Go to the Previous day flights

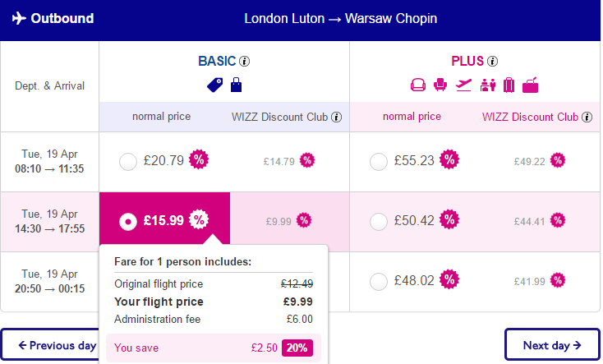point(50,345)
